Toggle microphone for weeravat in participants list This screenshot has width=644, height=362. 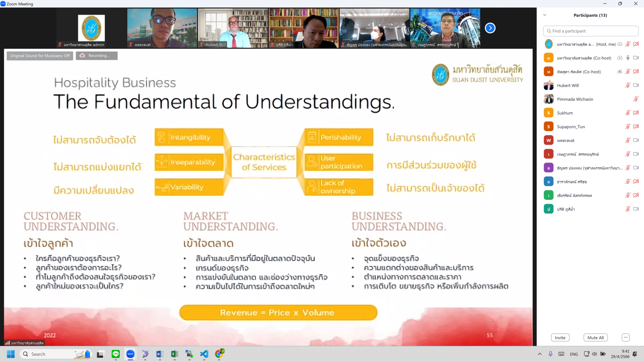(x=628, y=140)
